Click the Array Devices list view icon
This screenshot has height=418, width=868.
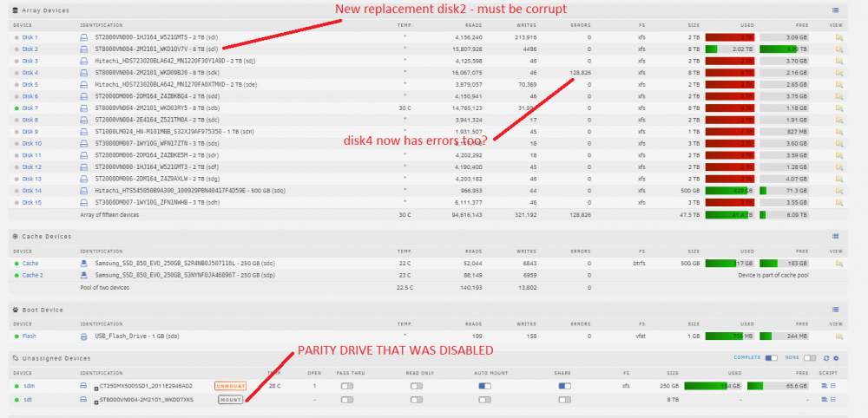[835, 10]
